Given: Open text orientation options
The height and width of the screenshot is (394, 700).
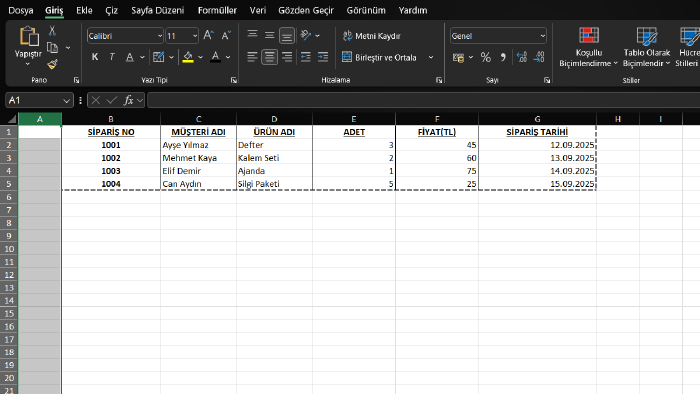Looking at the screenshot, I should click(x=306, y=35).
